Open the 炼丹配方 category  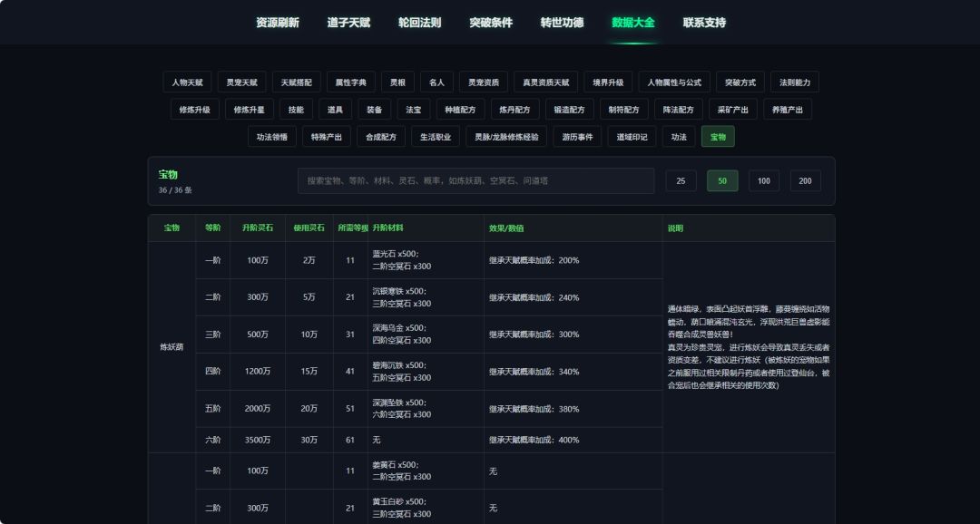(x=515, y=110)
